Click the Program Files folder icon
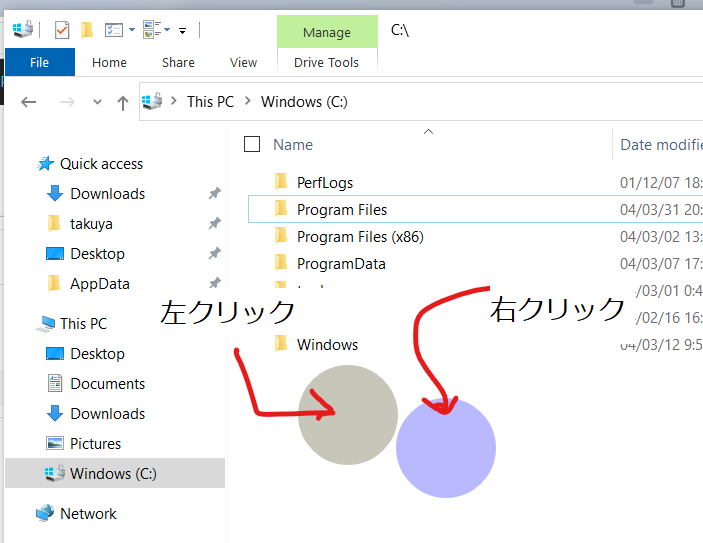Screen dimensions: 703x543 (281, 209)
